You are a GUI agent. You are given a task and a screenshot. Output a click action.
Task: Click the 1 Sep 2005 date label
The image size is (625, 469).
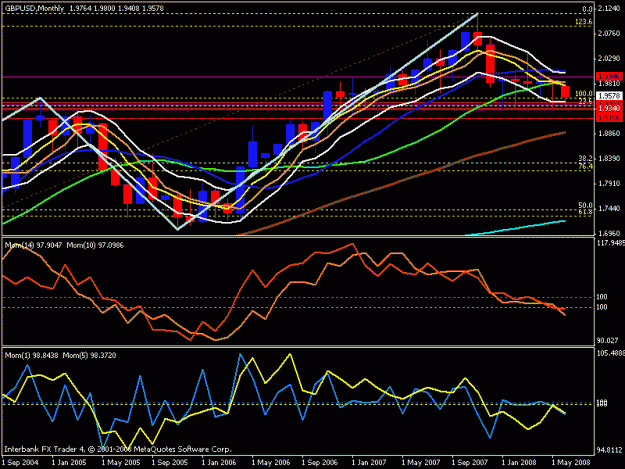(x=170, y=462)
